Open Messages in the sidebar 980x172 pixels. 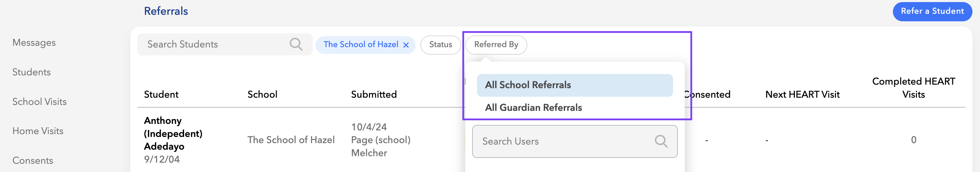coord(34,43)
